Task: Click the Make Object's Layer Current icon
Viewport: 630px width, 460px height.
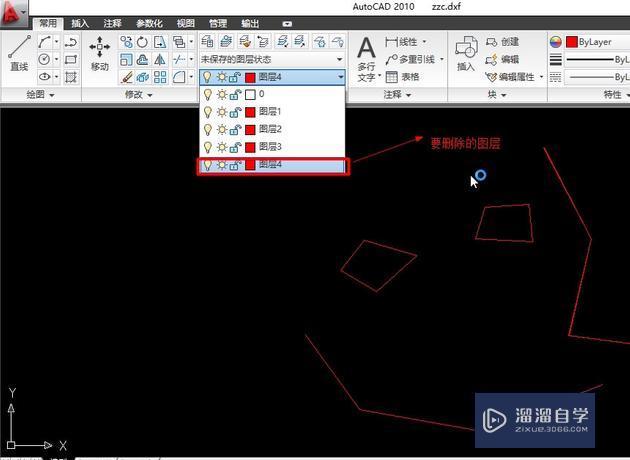Action: click(226, 41)
